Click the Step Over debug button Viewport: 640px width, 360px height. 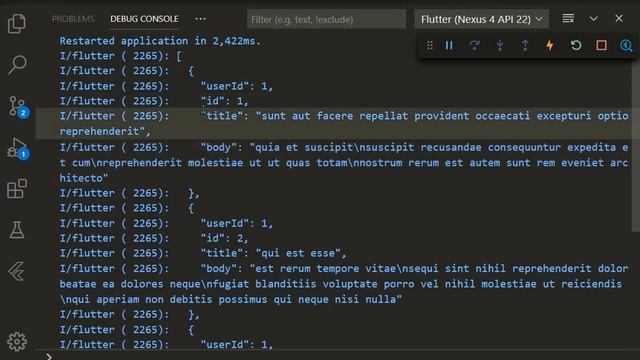click(474, 45)
